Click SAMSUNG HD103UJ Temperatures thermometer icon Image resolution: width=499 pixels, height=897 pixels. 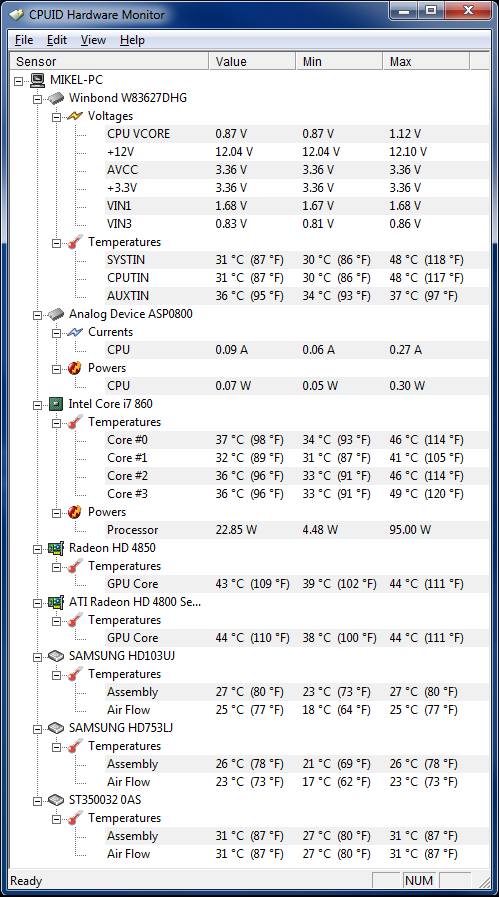[75, 674]
